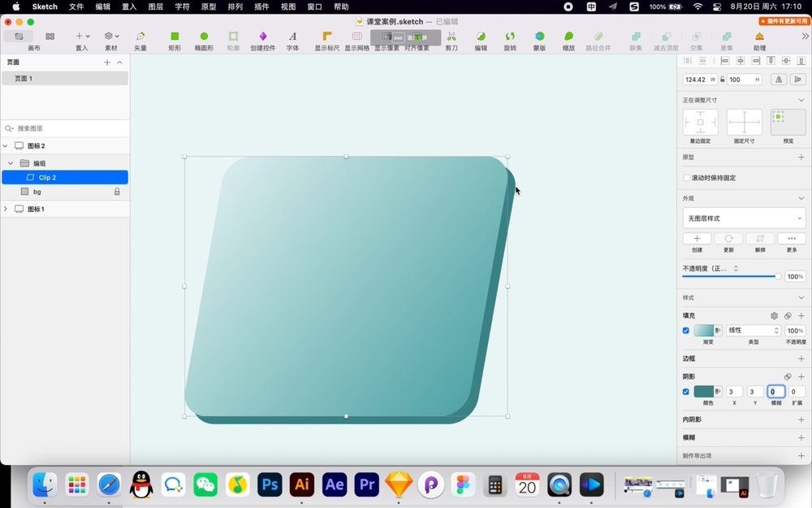
Task: Expand the 图标 1 artboard
Action: tap(6, 209)
